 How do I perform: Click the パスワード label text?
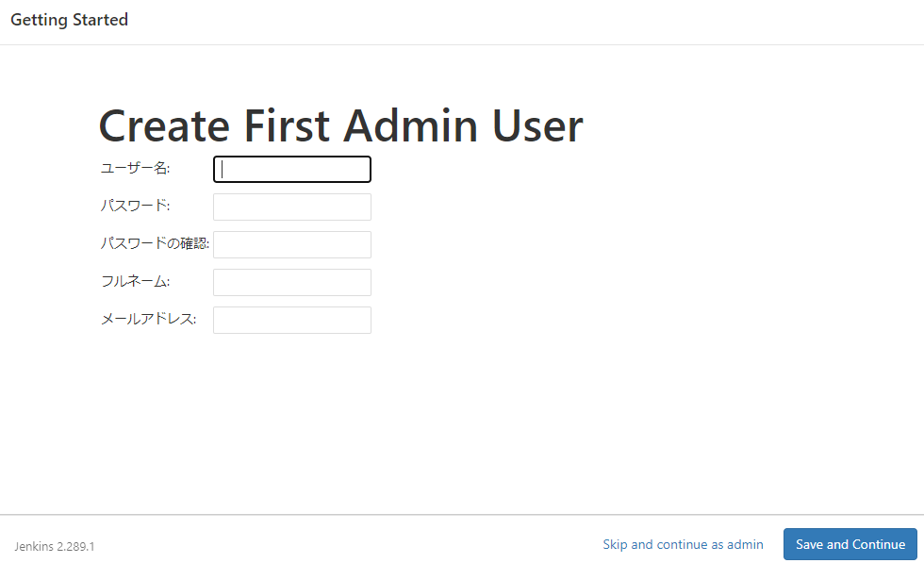[x=135, y=206]
